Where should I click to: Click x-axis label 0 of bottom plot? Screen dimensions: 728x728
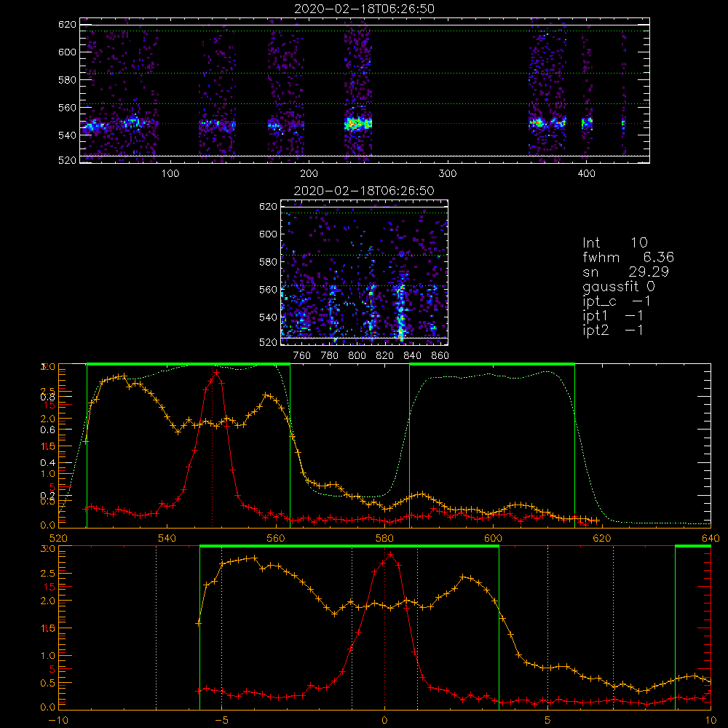click(384, 721)
